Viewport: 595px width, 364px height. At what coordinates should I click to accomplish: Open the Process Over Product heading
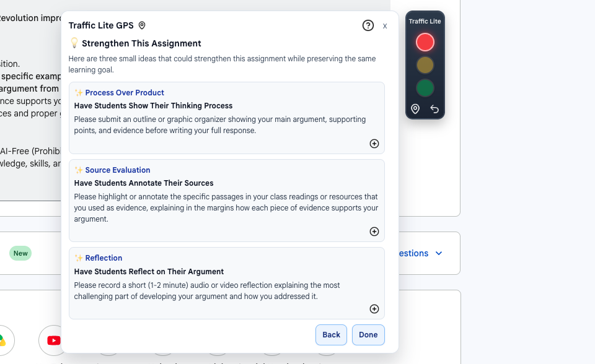coord(125,92)
